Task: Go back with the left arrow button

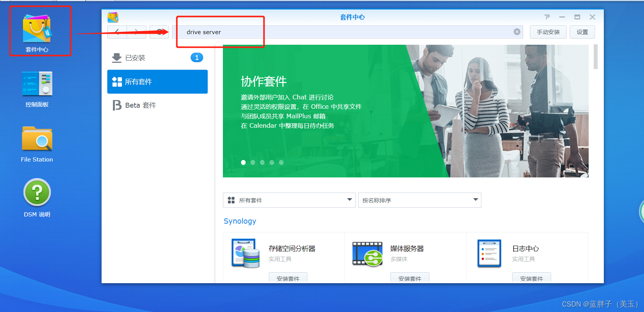Action: pos(117,32)
